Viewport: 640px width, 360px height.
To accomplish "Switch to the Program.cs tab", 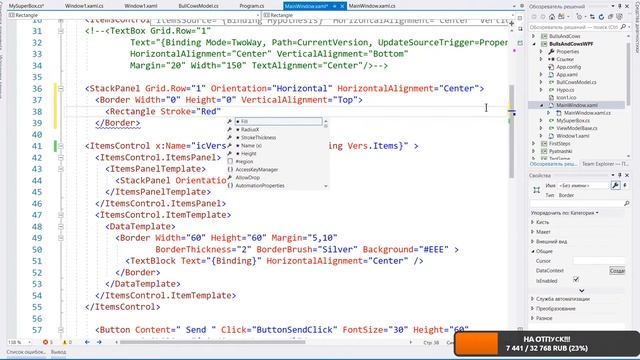I will (251, 6).
